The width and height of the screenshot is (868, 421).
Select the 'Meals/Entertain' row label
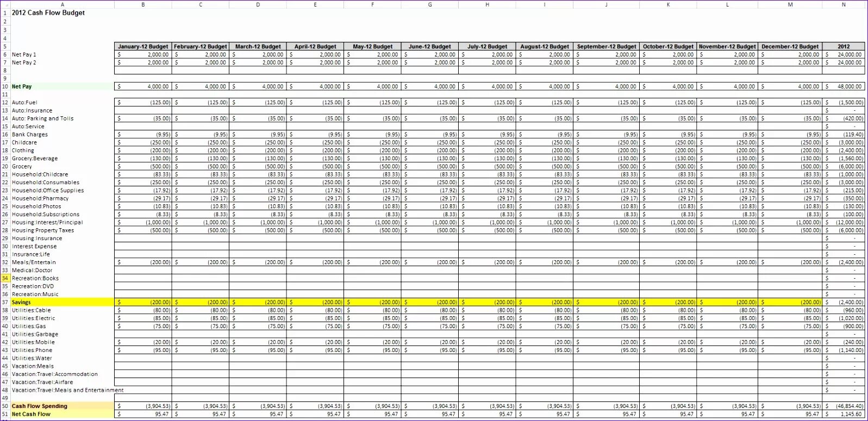[34, 262]
